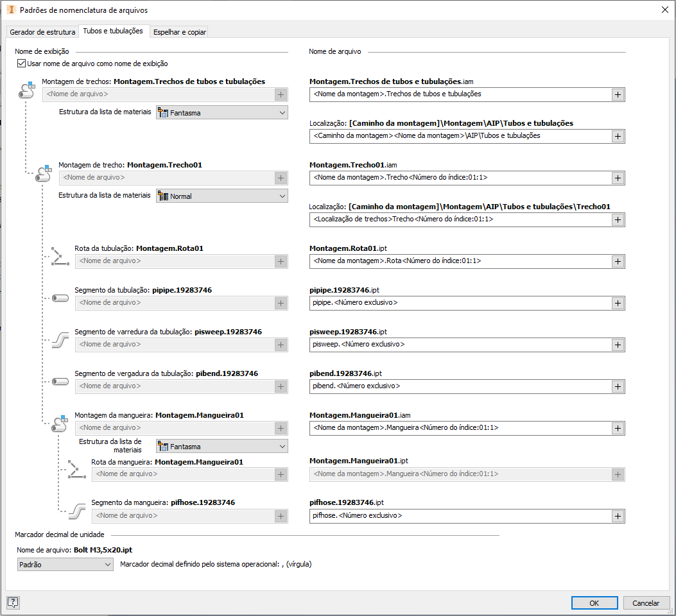This screenshot has width=676, height=616.
Task: Click the pibend file name input field
Action: tap(460, 386)
